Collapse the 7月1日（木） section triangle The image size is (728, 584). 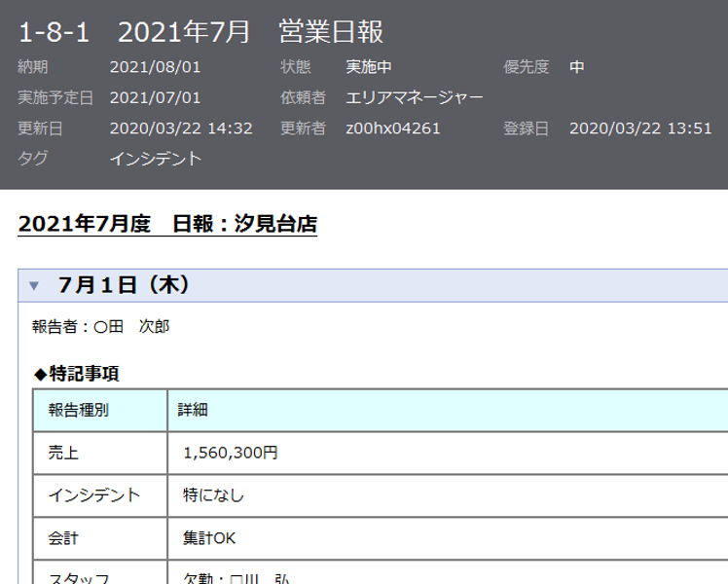[35, 285]
